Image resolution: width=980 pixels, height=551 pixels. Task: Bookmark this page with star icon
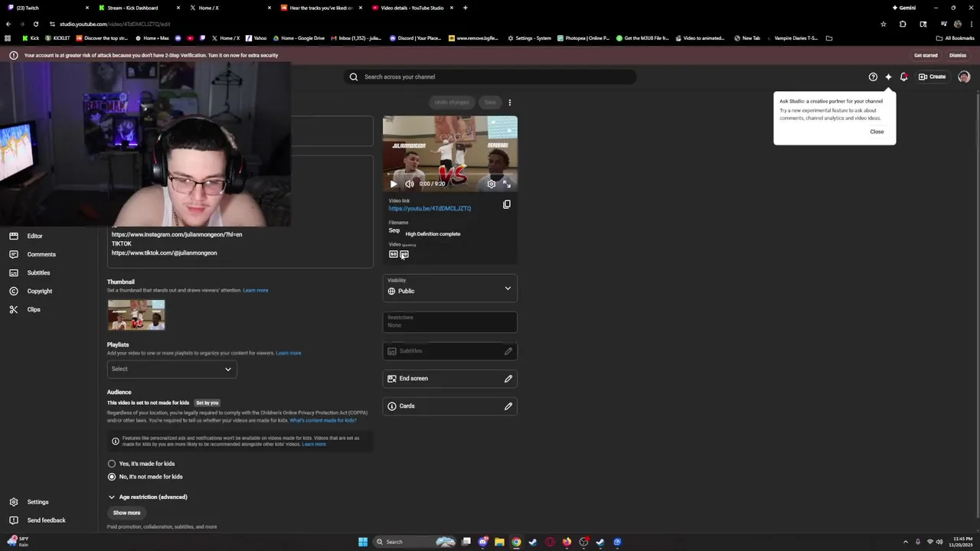tap(884, 24)
